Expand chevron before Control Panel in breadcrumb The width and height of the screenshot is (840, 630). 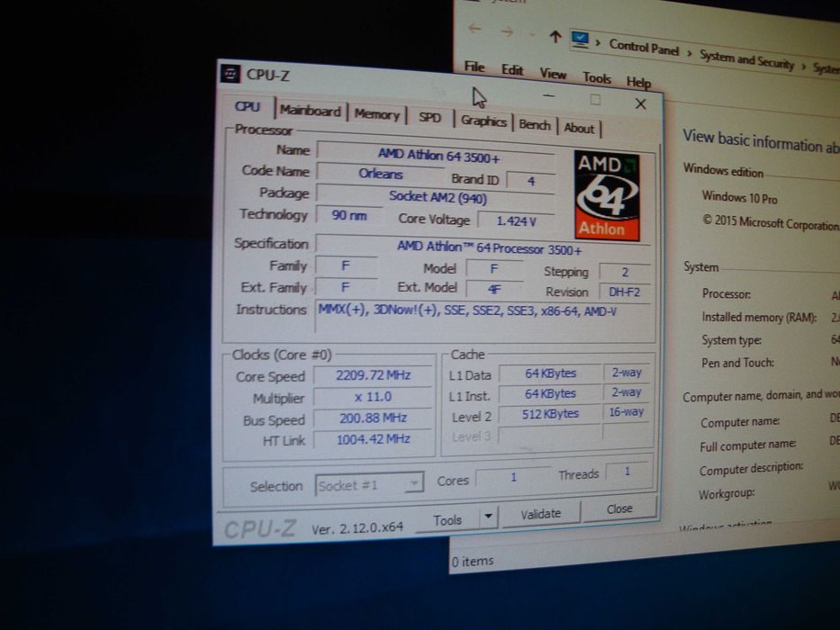click(x=598, y=43)
